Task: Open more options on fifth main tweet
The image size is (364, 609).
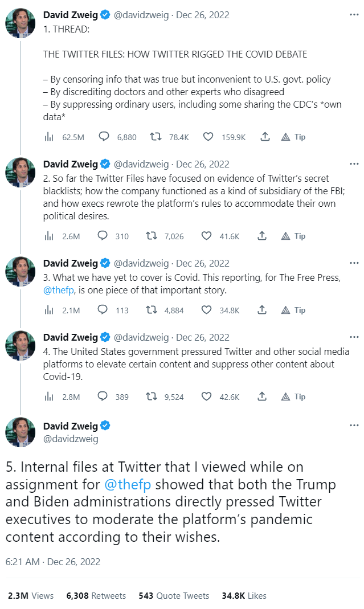Action: [x=354, y=425]
